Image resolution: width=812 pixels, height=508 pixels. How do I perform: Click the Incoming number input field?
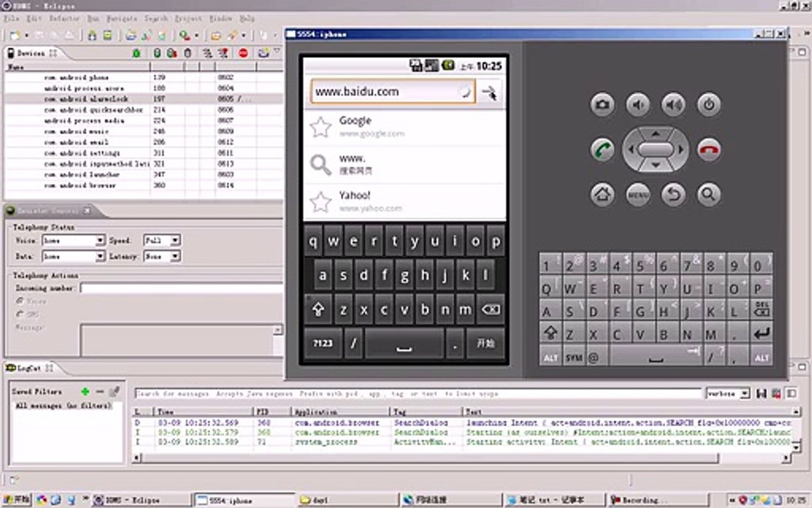coord(182,288)
